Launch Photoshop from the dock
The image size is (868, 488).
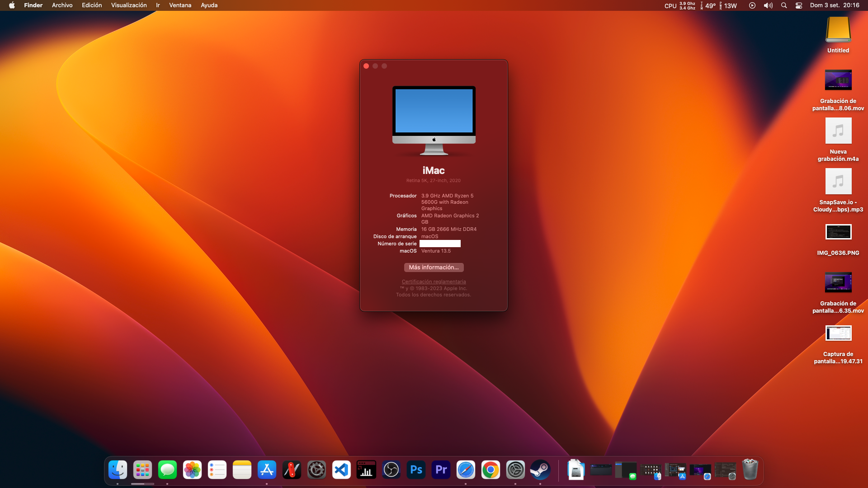pyautogui.click(x=416, y=470)
